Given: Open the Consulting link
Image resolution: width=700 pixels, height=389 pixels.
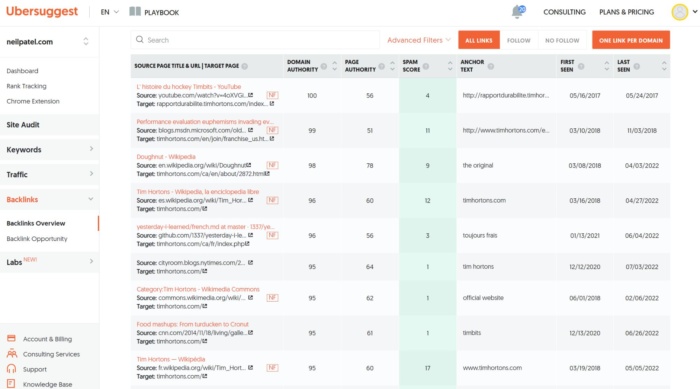Looking at the screenshot, I should coord(564,12).
